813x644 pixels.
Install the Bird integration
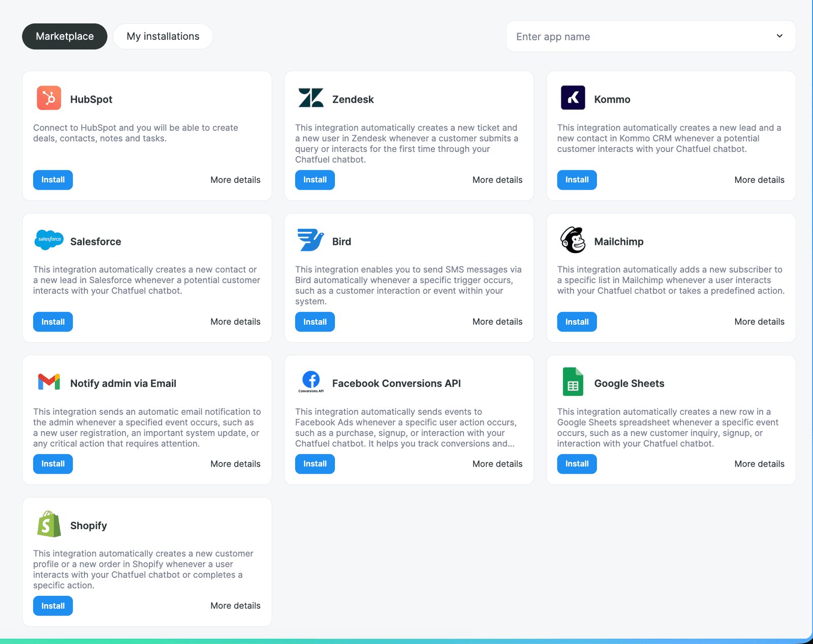315,322
